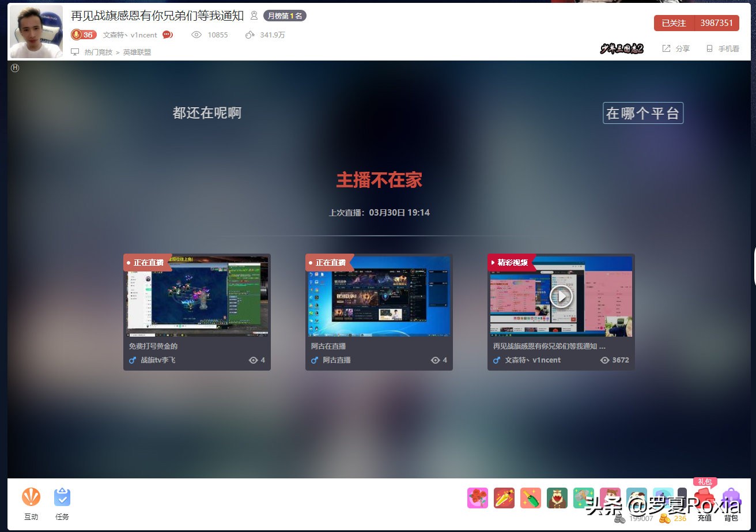Image resolution: width=756 pixels, height=532 pixels.
Task: Open the 英雄联盟 category link
Action: (137, 52)
